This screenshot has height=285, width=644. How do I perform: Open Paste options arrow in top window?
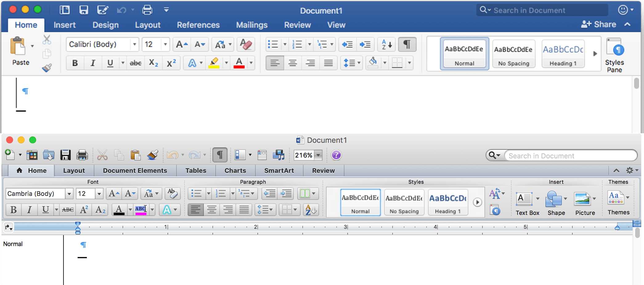[x=32, y=46]
